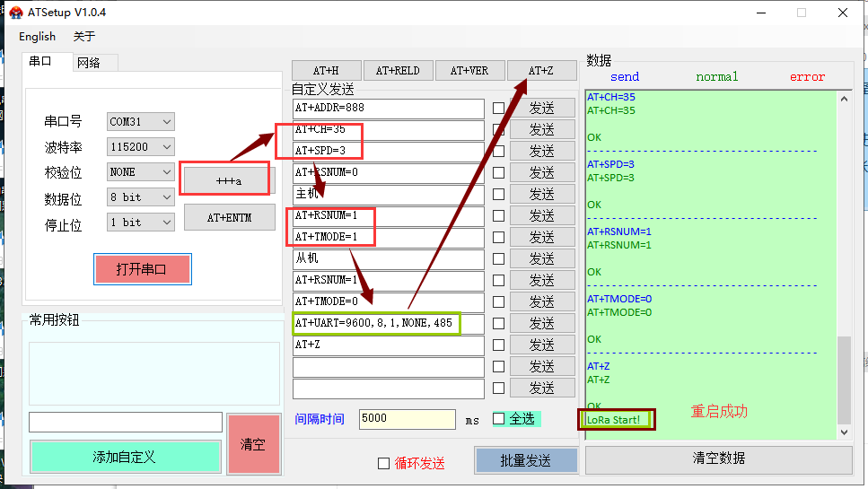Click 清空数据 to clear the data log
The image size is (868, 489).
[x=718, y=458]
